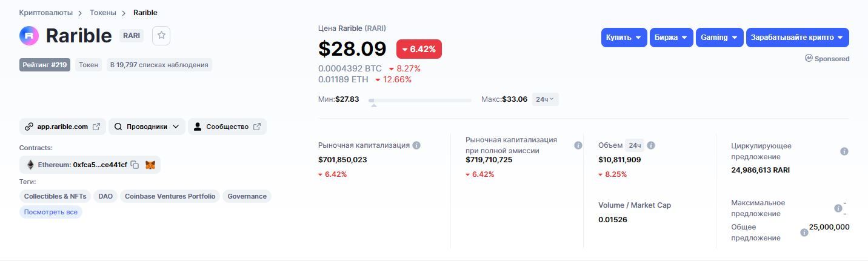This screenshot has height=264, width=868.
Task: Open the app.rarible.com website link
Action: [62, 127]
